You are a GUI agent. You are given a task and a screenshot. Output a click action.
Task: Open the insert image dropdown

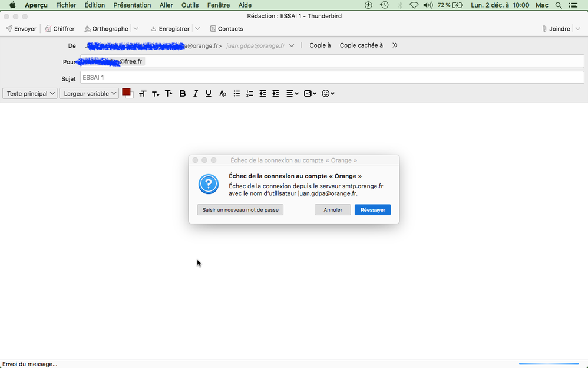tap(310, 94)
